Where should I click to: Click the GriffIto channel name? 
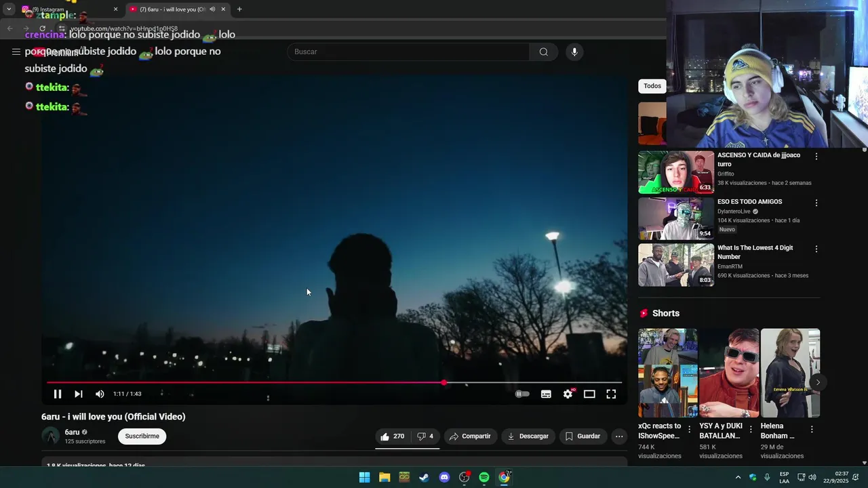[x=726, y=174]
